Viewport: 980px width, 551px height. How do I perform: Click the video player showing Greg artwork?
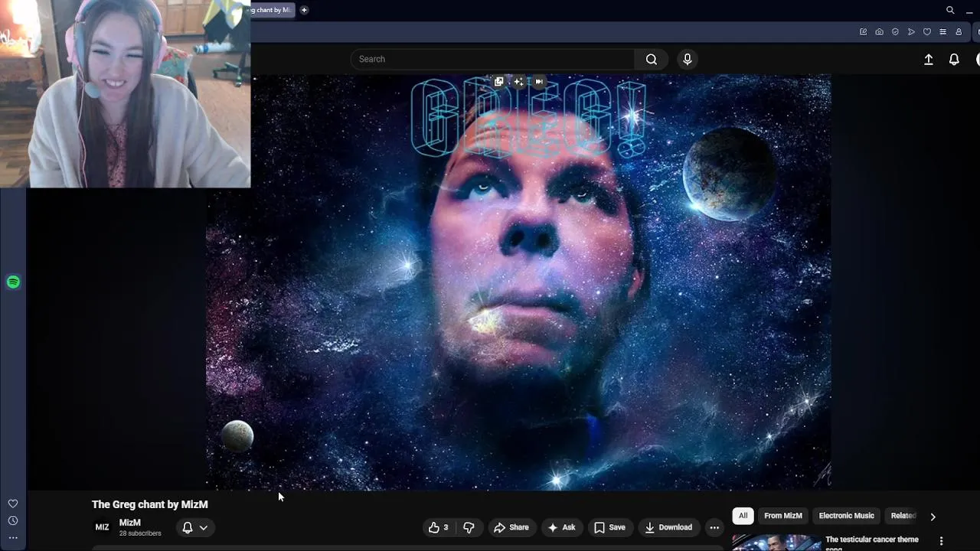click(518, 282)
